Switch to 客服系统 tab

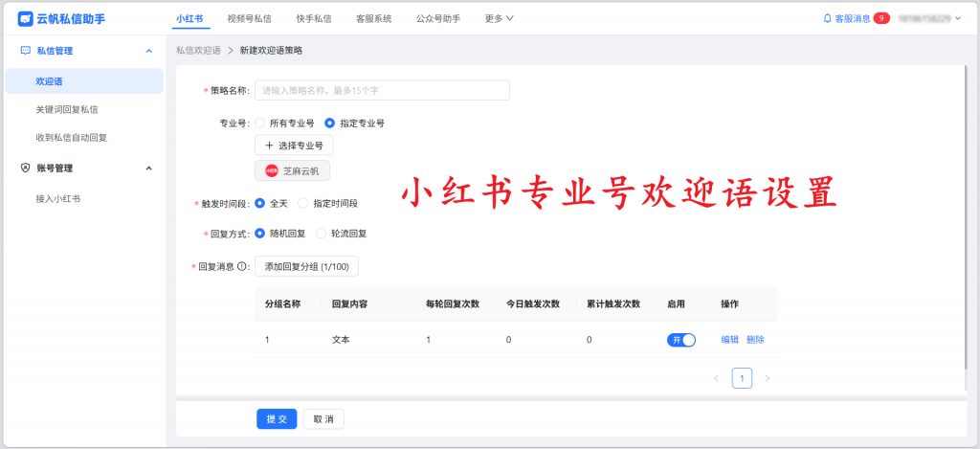374,19
